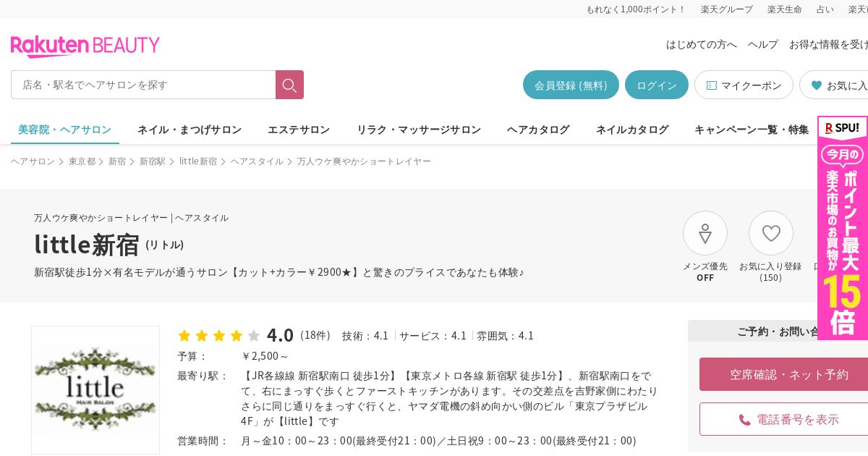Click the 会員登録 (無料) button
The height and width of the screenshot is (456, 868).
point(571,85)
